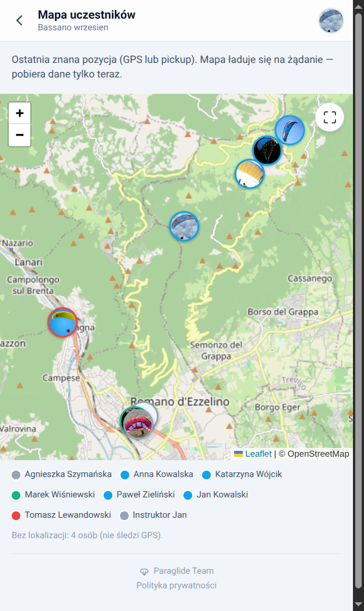
Task: Select legend name Tomasz Lewandowski
Action: point(68,515)
